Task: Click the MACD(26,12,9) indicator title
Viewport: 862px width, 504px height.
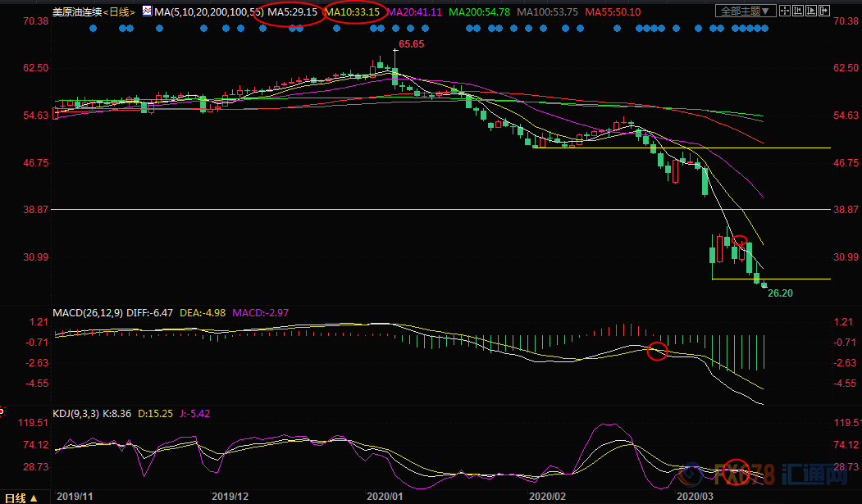Action: (x=86, y=312)
